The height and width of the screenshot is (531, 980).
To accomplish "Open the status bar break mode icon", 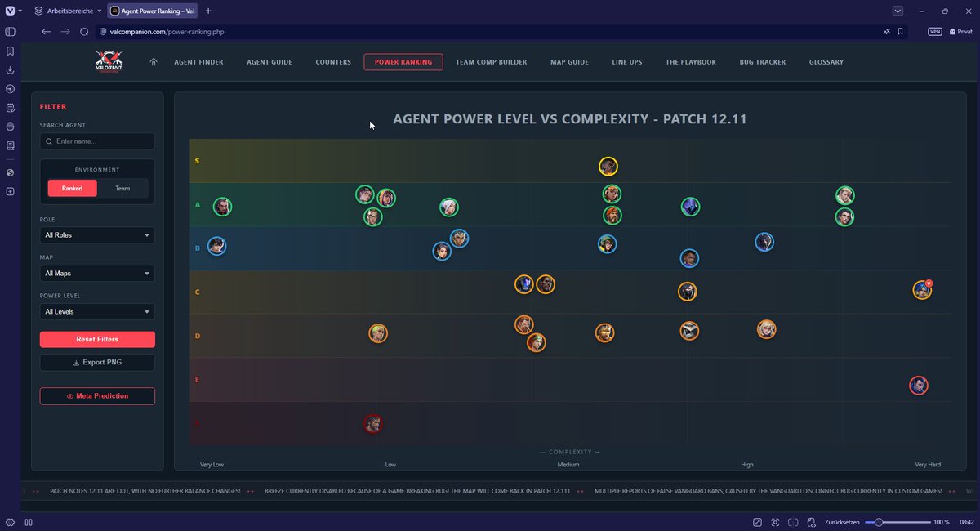I will coord(28,522).
